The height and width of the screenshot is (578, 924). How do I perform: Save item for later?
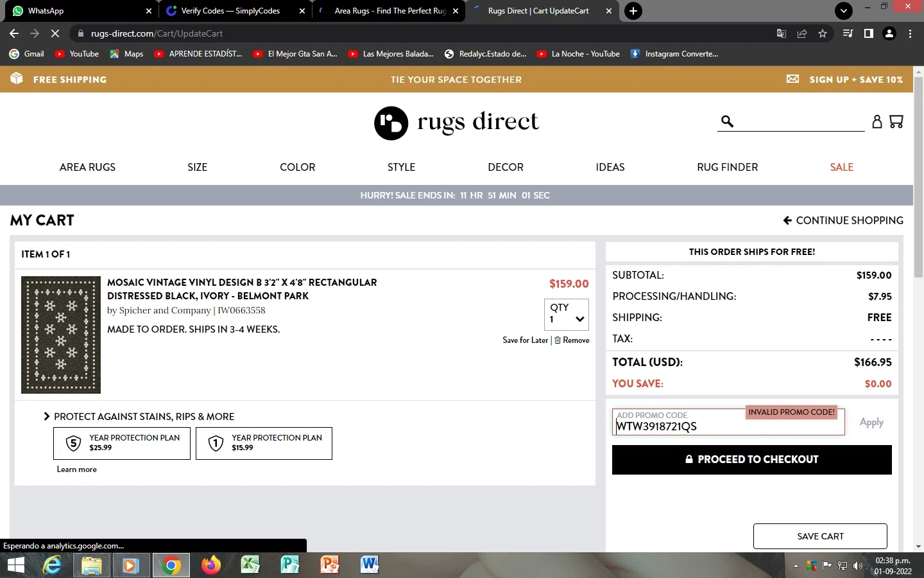pos(525,340)
